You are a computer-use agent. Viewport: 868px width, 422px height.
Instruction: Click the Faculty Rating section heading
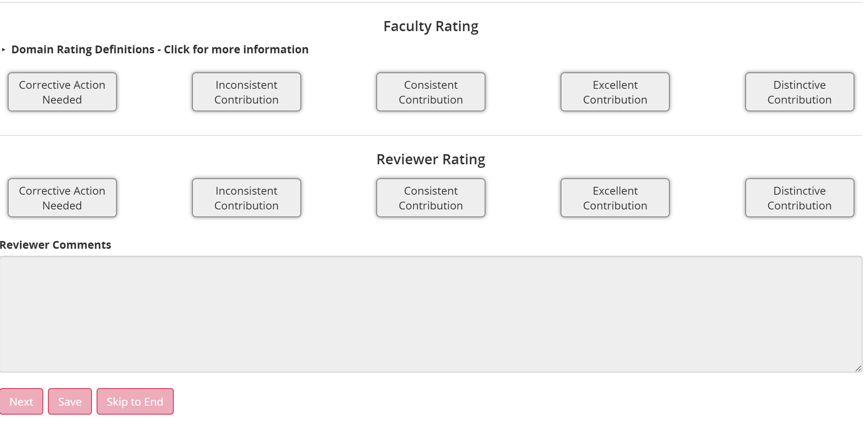coord(431,26)
